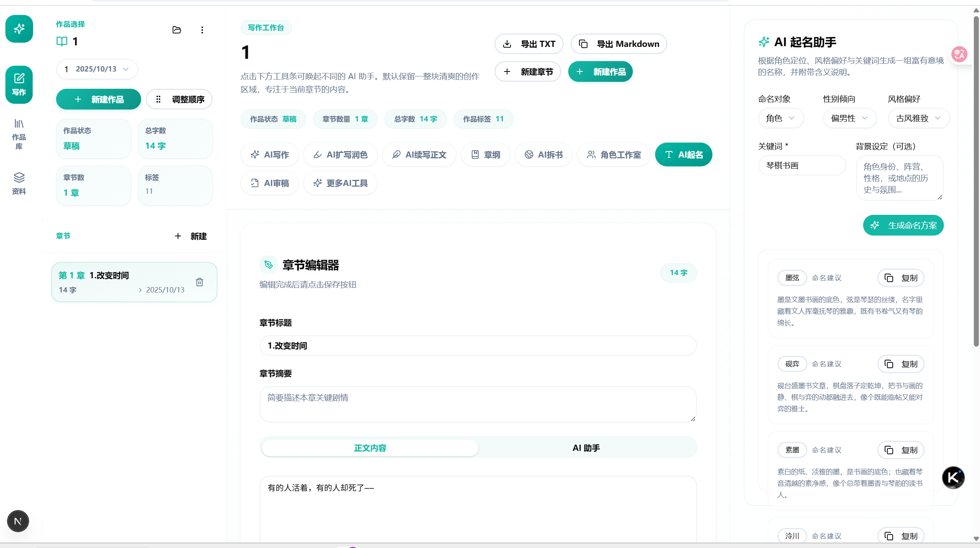The image size is (980, 548).
Task: Open the three-dot options menu for the work
Action: (x=202, y=30)
